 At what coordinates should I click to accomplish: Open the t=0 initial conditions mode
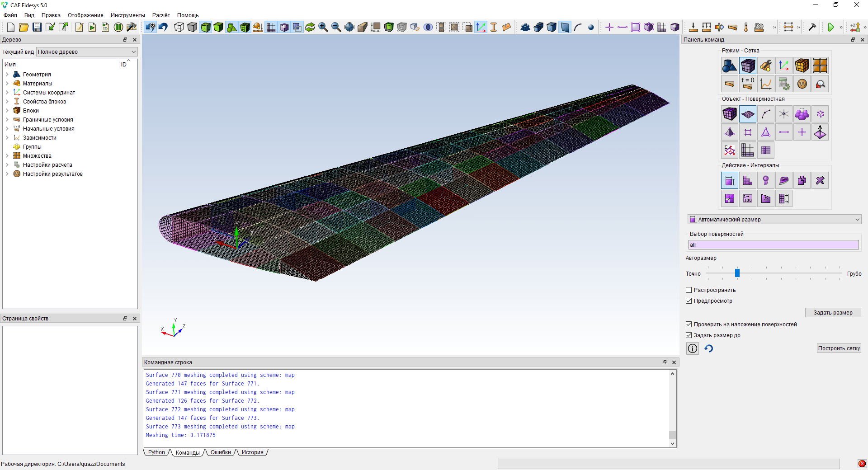[x=747, y=84]
